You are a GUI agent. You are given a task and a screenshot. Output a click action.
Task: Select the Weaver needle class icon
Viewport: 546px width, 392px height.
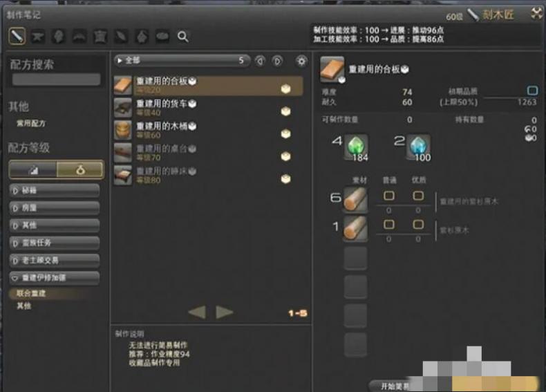[x=121, y=36]
